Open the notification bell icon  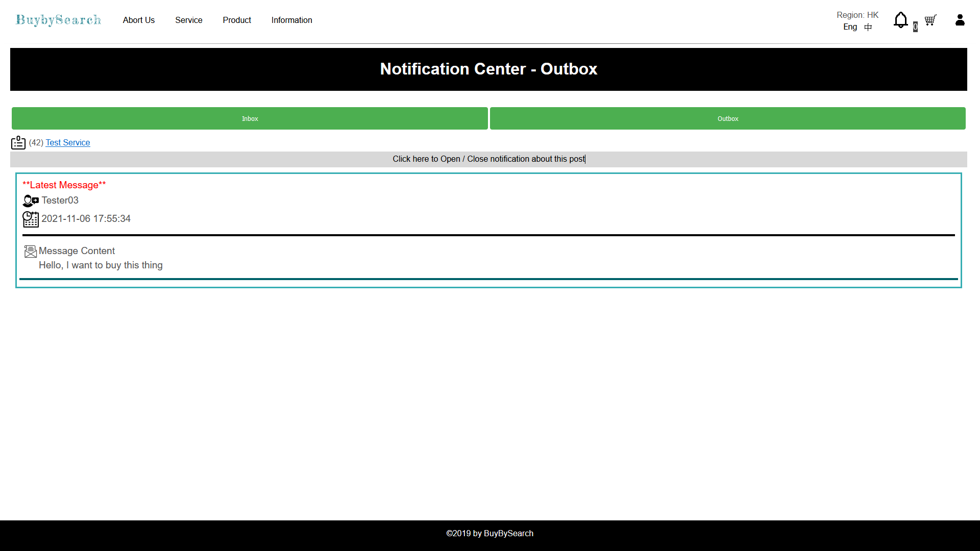coord(900,20)
